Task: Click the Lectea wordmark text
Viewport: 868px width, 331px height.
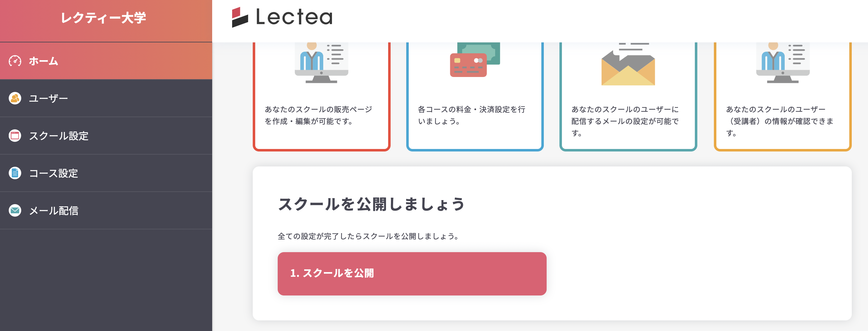Action: 294,17
